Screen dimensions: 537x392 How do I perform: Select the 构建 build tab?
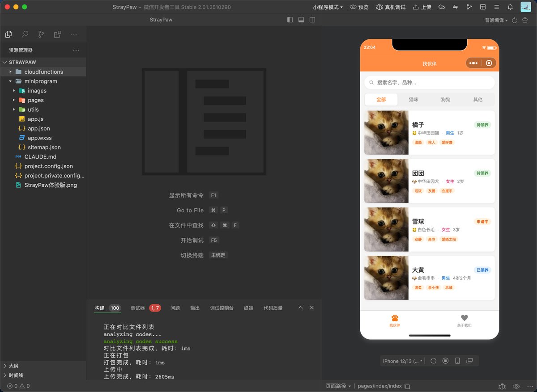tap(108, 308)
